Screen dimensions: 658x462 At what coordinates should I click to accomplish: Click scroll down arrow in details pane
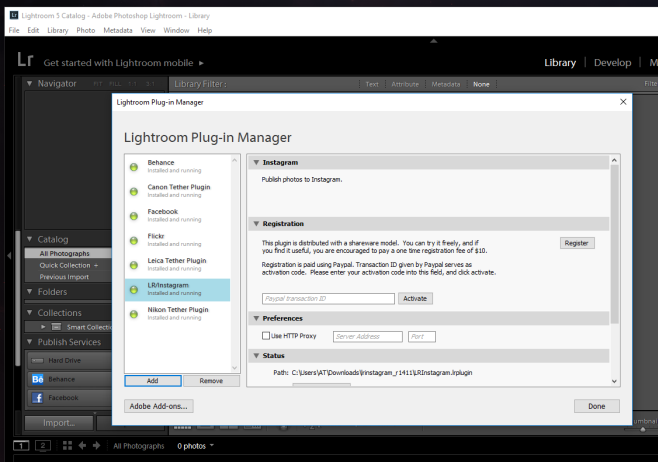tap(614, 381)
